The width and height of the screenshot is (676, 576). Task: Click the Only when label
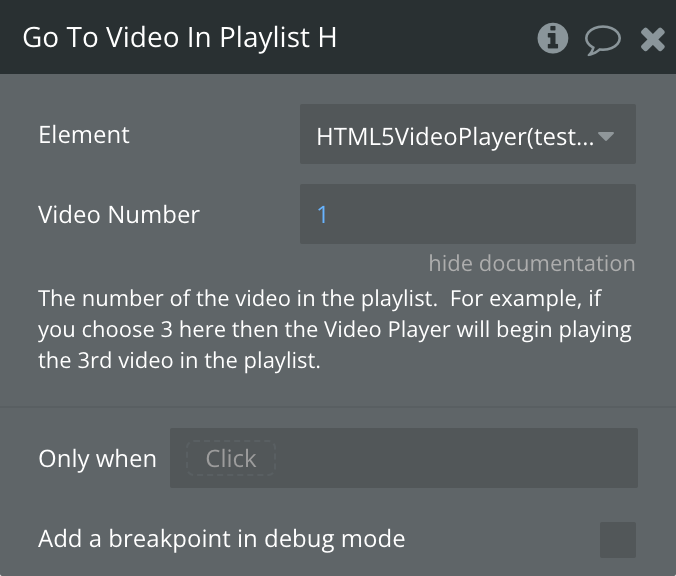pyautogui.click(x=97, y=458)
